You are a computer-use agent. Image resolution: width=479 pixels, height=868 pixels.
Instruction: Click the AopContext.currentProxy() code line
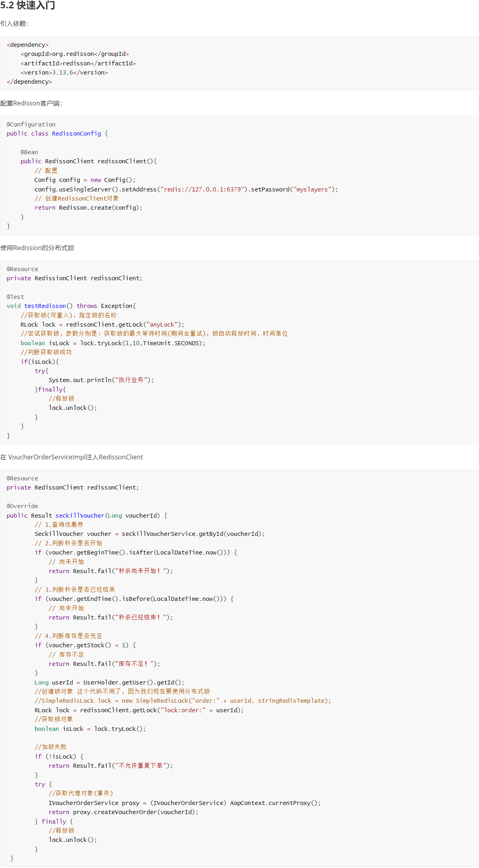point(184,803)
